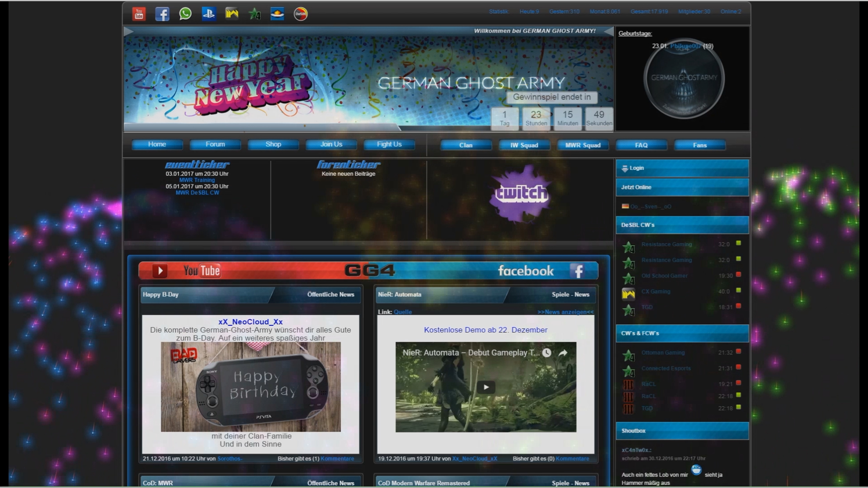Image resolution: width=868 pixels, height=488 pixels.
Task: Open the Quelle link under NieR: Automata
Action: coord(403,312)
